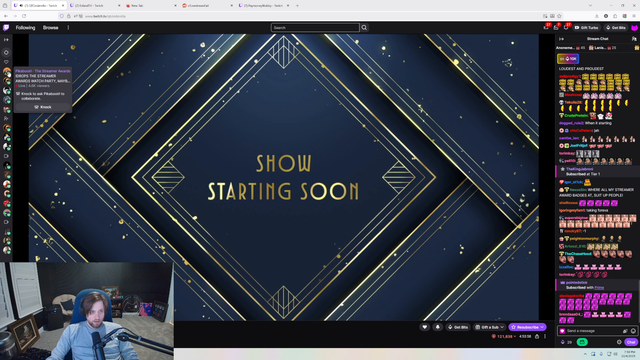Open the notifications bell icon
Viewport: 640px width, 360px height.
coord(566,28)
